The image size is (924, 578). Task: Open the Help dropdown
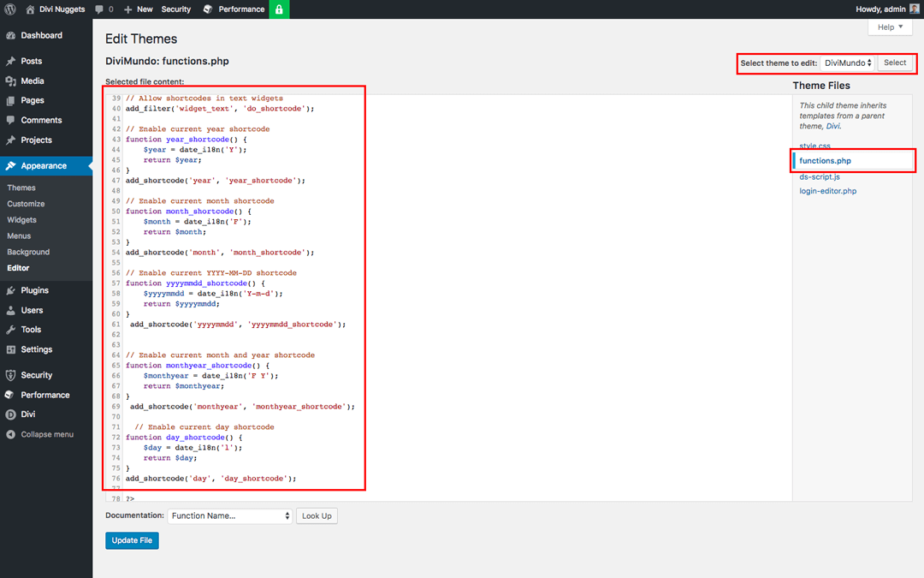pyautogui.click(x=889, y=27)
